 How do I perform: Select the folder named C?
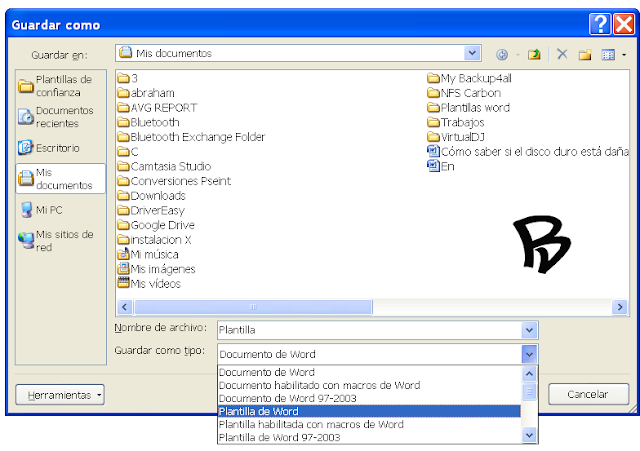tap(128, 152)
